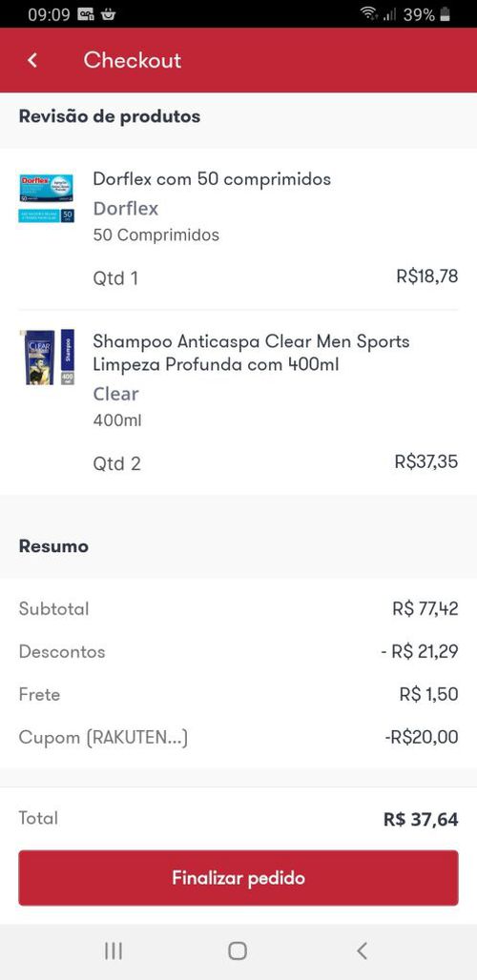Select the Clear brand name
This screenshot has width=477, height=980.
click(115, 394)
